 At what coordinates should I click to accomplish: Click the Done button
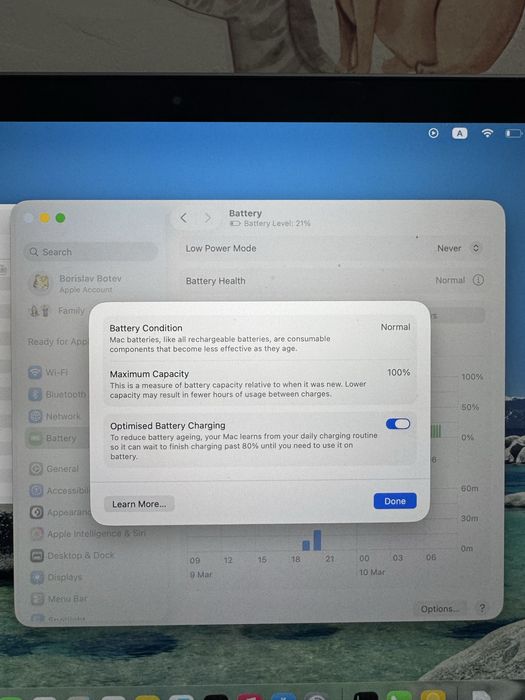pos(395,501)
